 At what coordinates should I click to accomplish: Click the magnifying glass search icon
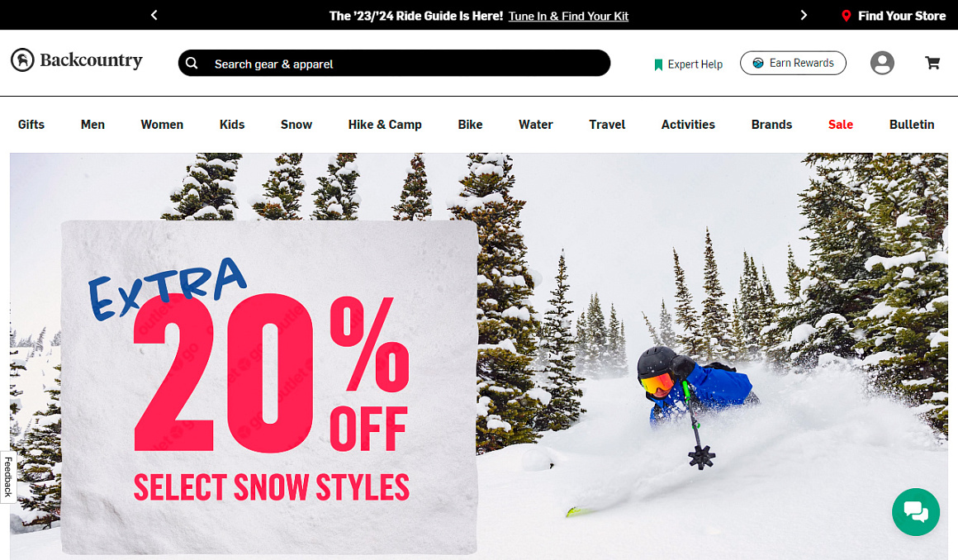pos(192,63)
